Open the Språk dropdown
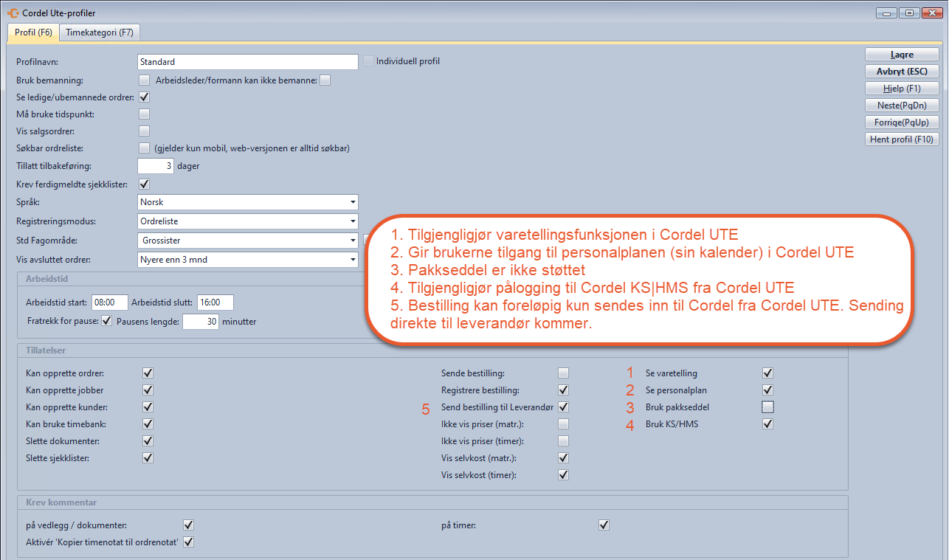 [x=248, y=202]
